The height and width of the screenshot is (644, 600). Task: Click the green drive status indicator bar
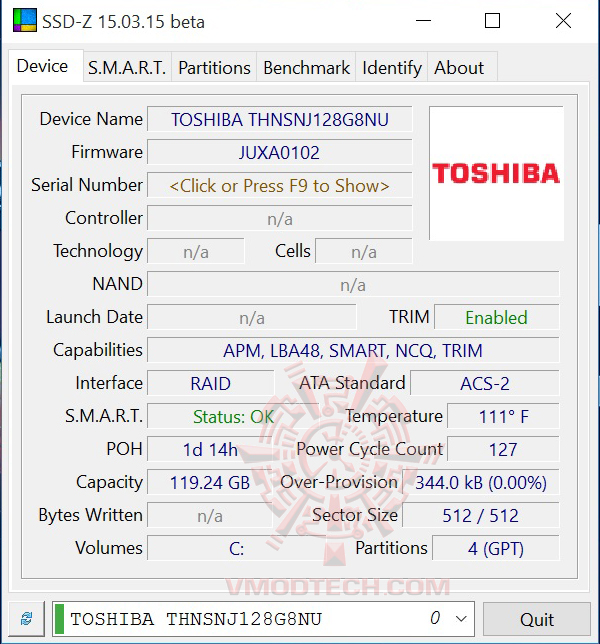point(60,619)
